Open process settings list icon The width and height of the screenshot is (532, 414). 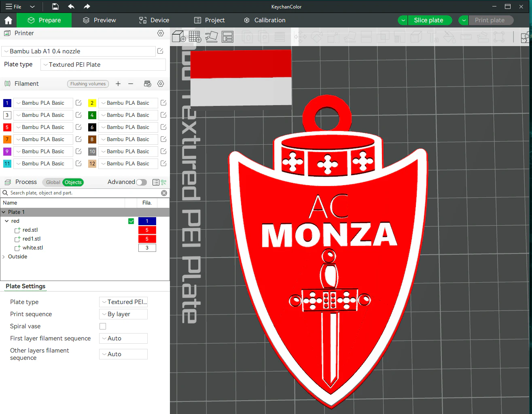coord(156,182)
